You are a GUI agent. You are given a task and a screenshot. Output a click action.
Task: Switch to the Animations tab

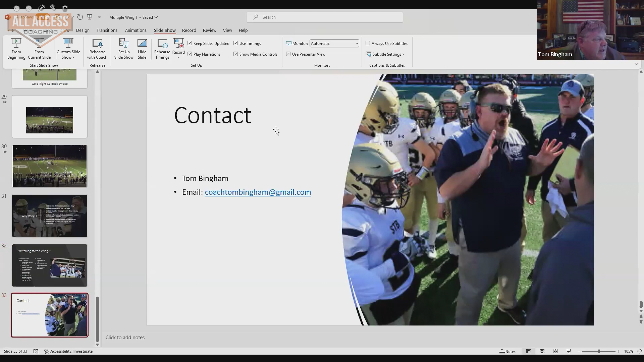pyautogui.click(x=136, y=31)
